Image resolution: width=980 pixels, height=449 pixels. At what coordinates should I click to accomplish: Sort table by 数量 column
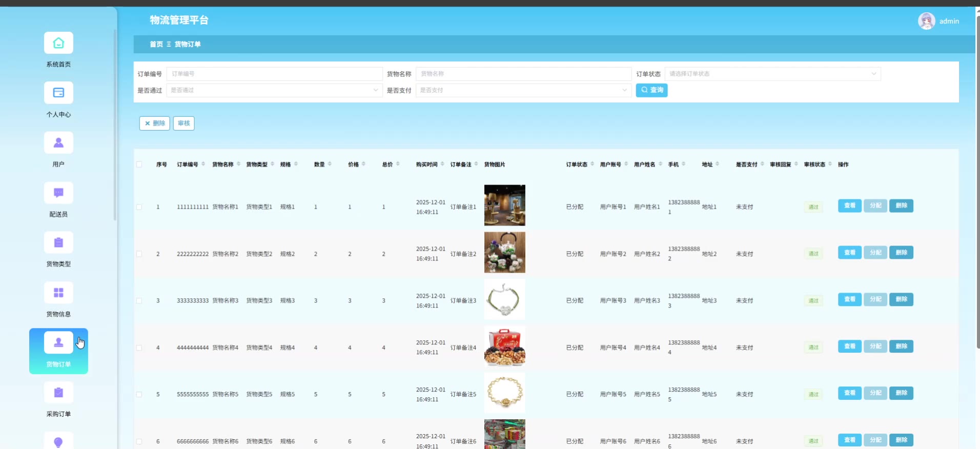point(330,164)
